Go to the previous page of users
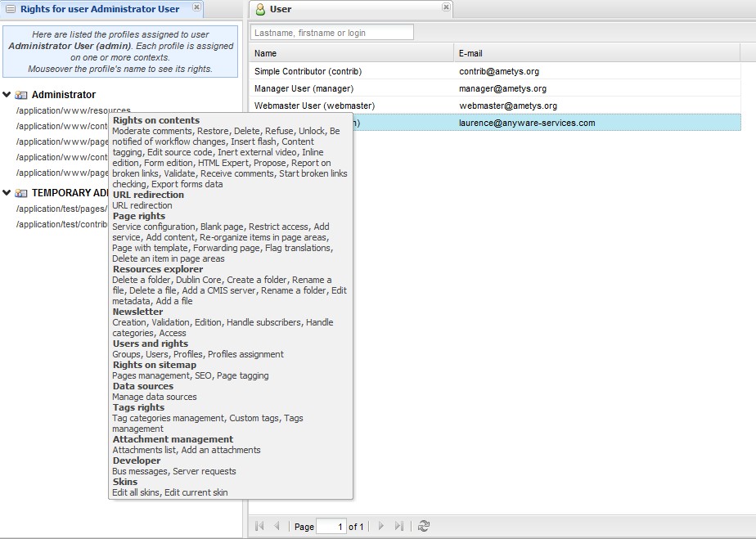 (x=277, y=527)
